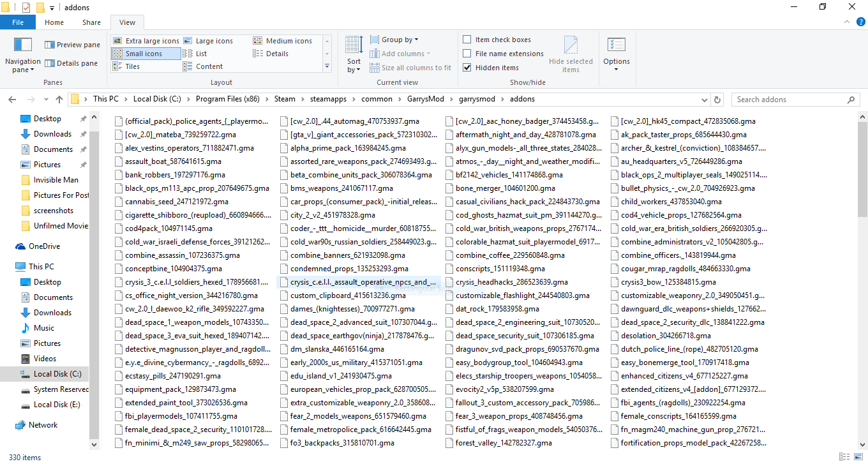Click Program Files (x86) in breadcrumb
The width and height of the screenshot is (868, 464).
(x=228, y=100)
